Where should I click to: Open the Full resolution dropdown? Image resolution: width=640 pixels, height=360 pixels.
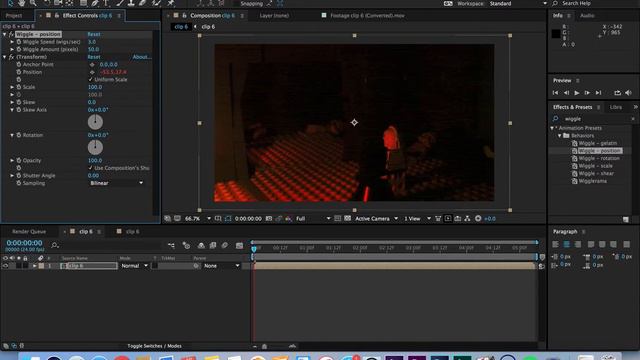coord(313,219)
